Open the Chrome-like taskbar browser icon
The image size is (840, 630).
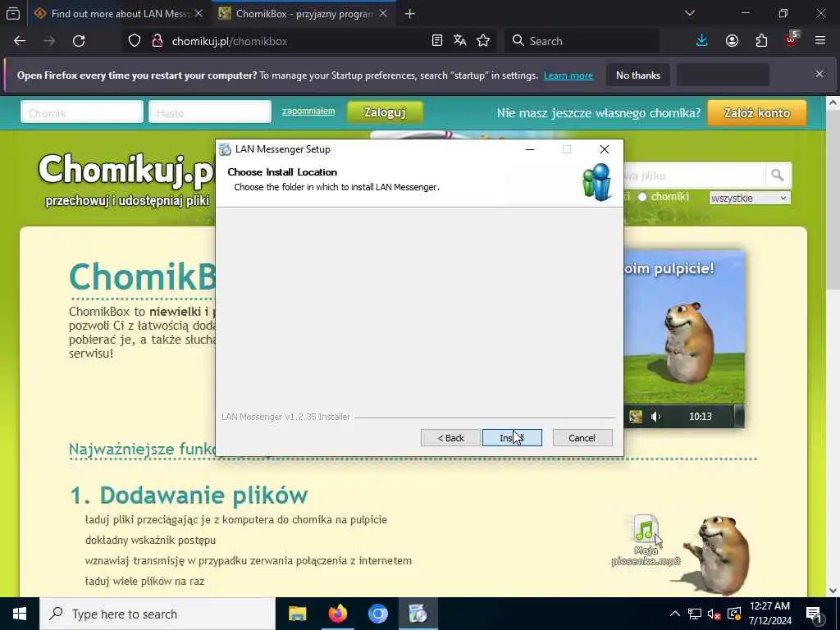pyautogui.click(x=377, y=614)
